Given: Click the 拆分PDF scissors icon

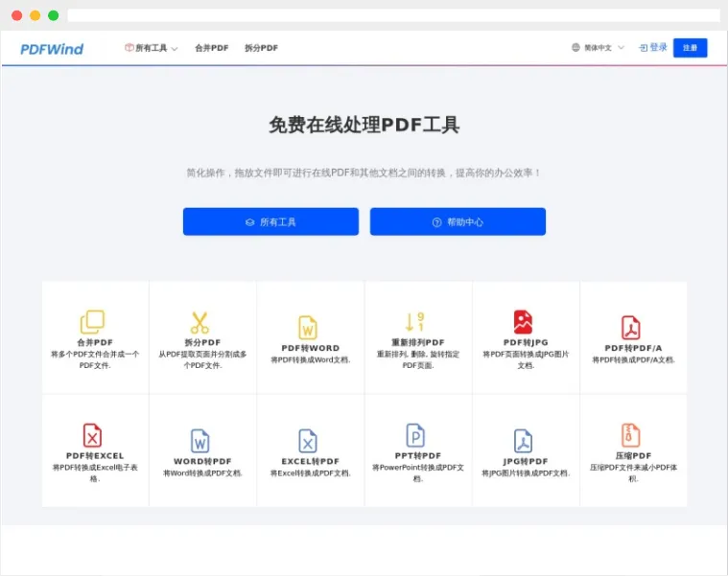Looking at the screenshot, I should [200, 322].
